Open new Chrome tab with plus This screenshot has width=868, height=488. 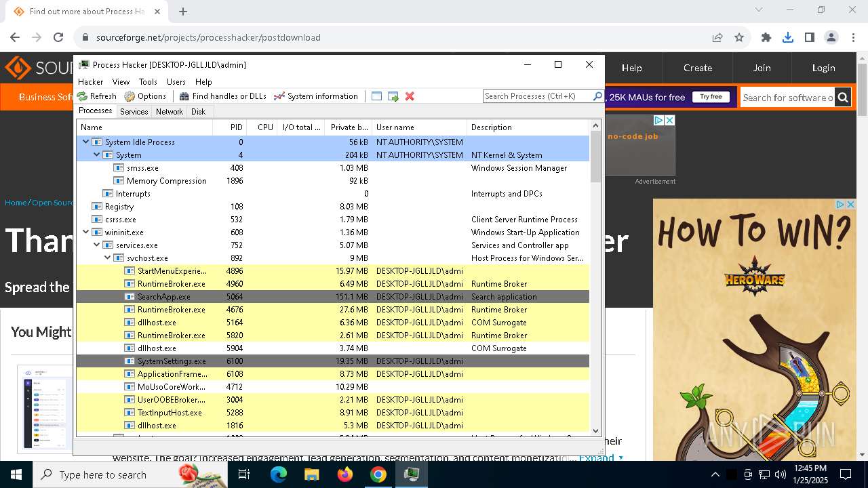click(183, 11)
